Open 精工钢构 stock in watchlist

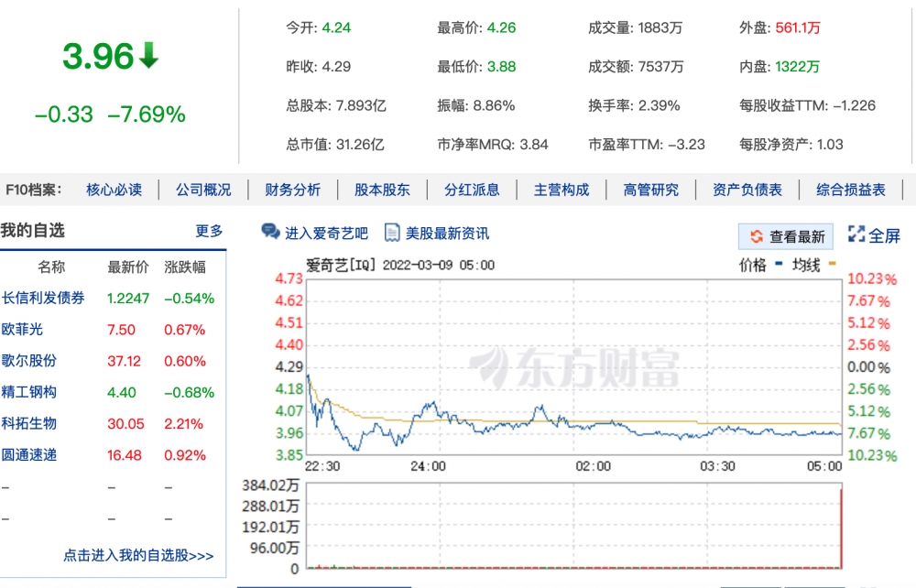29,392
